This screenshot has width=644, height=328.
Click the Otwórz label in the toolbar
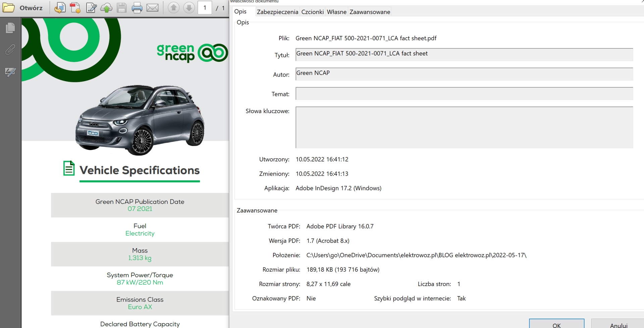[31, 8]
